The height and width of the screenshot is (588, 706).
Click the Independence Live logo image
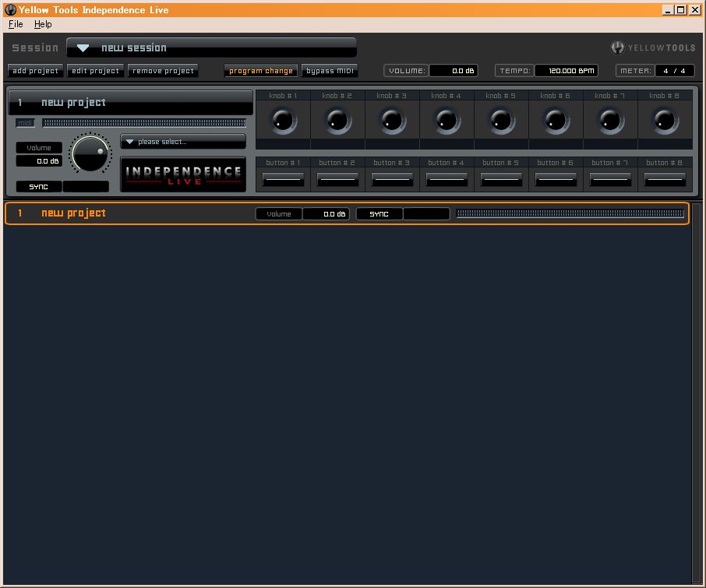click(x=183, y=174)
